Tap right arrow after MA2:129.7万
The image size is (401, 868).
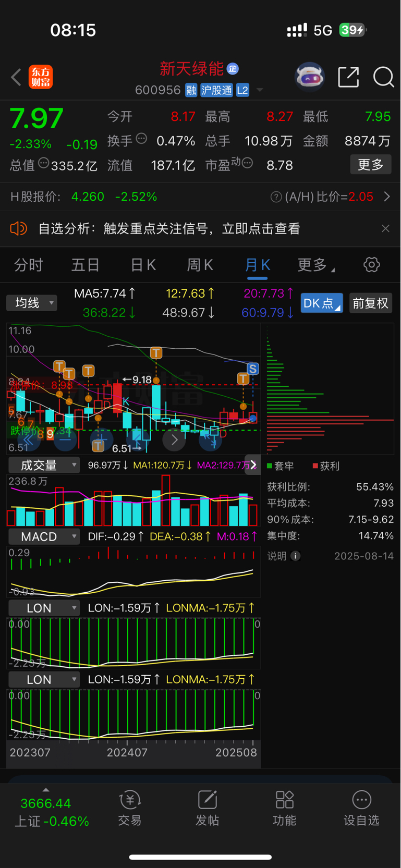click(x=253, y=464)
